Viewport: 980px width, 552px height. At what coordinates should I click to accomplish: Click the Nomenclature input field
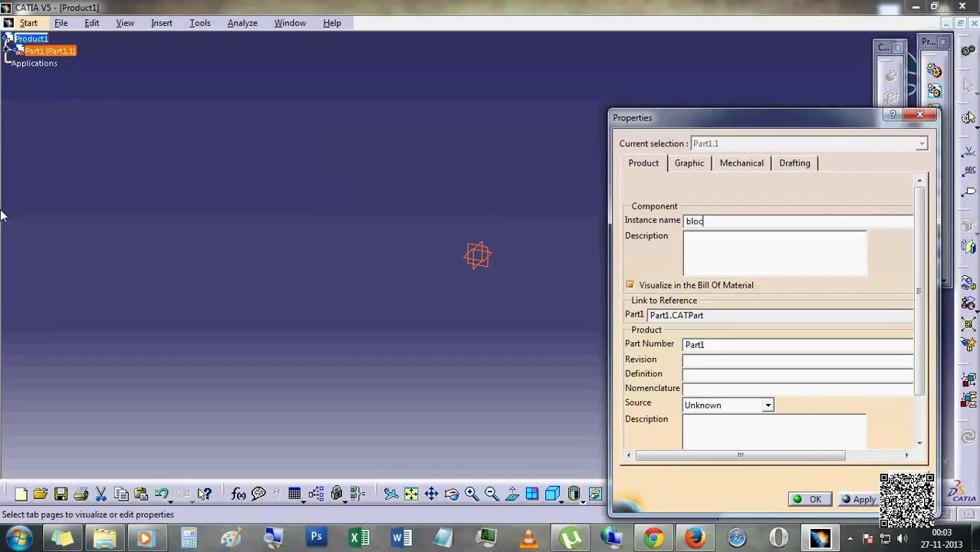797,389
